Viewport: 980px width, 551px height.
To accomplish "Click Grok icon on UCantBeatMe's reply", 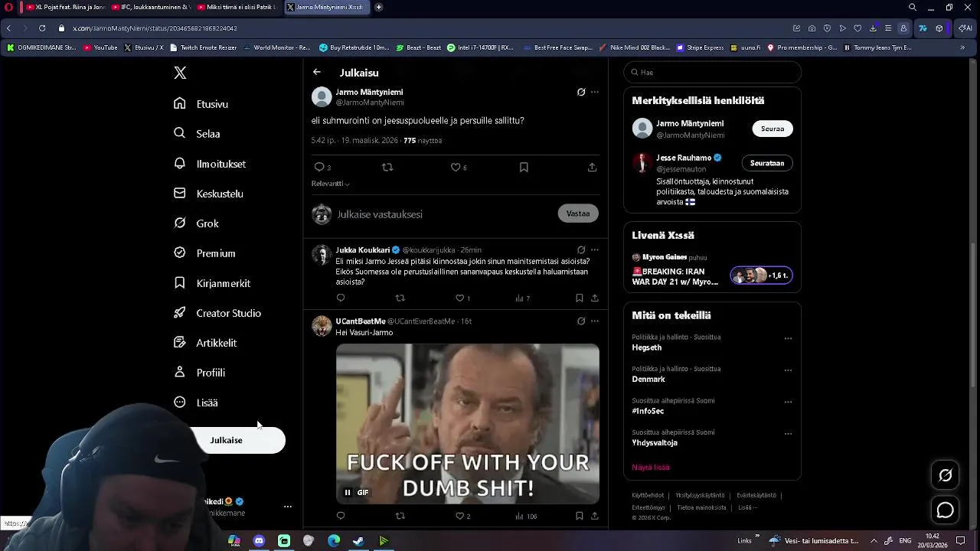I will pyautogui.click(x=581, y=321).
